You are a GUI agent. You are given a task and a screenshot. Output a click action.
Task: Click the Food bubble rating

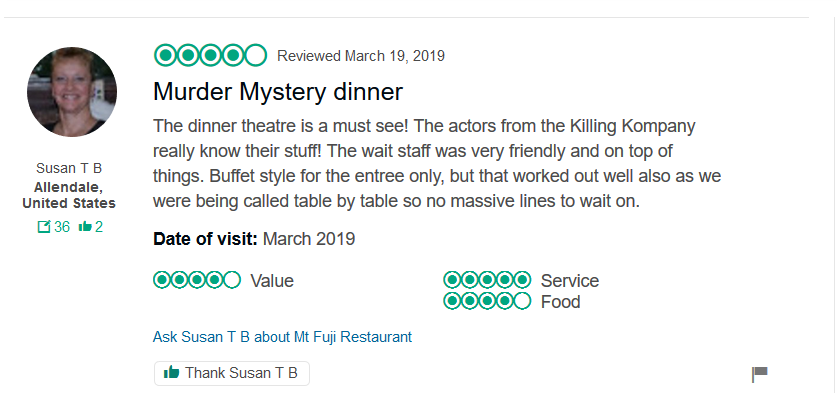click(x=487, y=301)
